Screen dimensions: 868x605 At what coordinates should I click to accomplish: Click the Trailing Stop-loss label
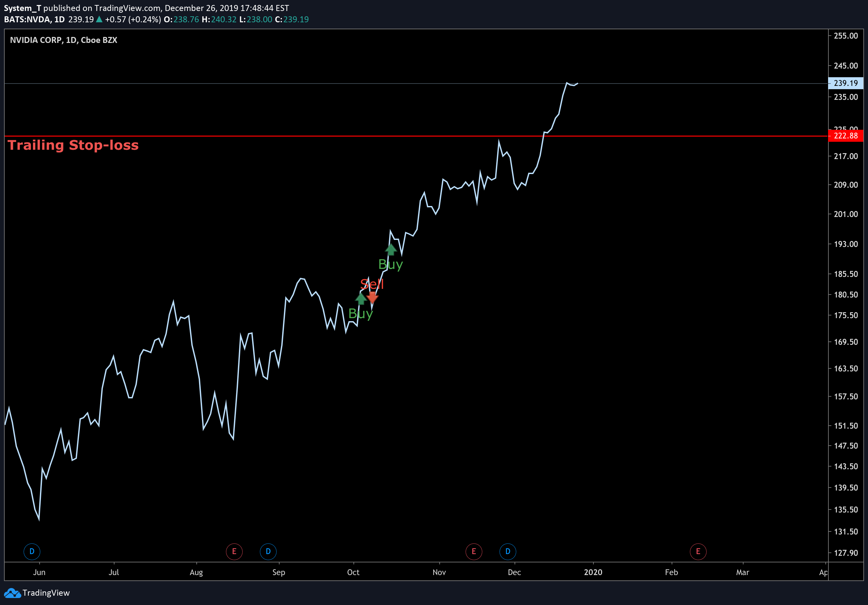[73, 145]
